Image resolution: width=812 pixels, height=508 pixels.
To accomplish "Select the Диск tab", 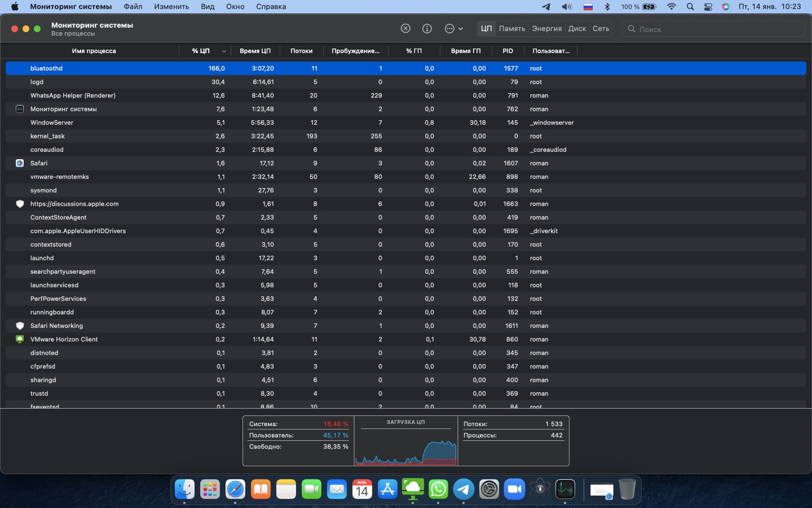I will click(577, 29).
